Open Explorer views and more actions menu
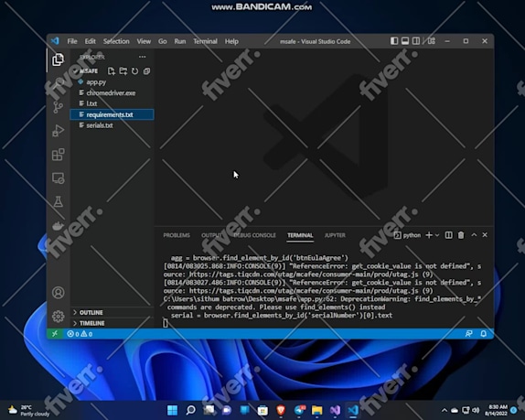Viewport: 525px width, 420px height. [143, 57]
